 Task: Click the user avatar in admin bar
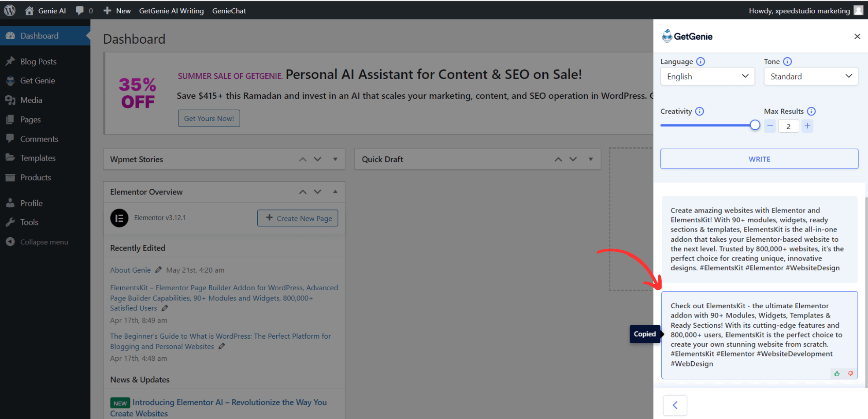tap(858, 11)
